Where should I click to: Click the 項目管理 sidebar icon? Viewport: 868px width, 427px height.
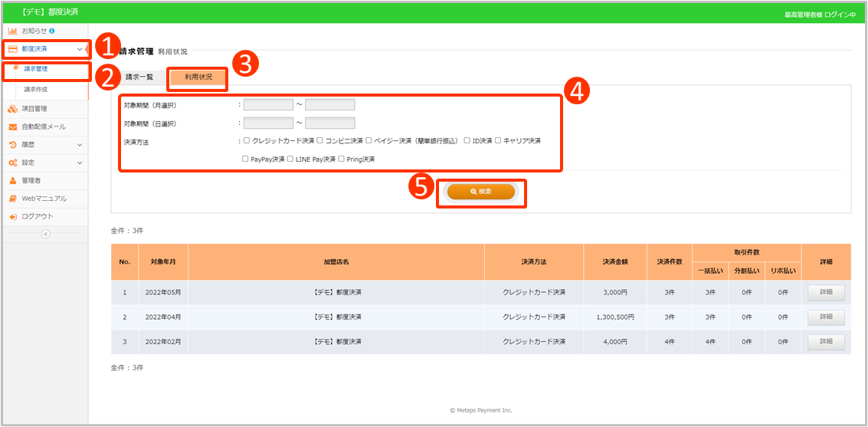coord(13,109)
